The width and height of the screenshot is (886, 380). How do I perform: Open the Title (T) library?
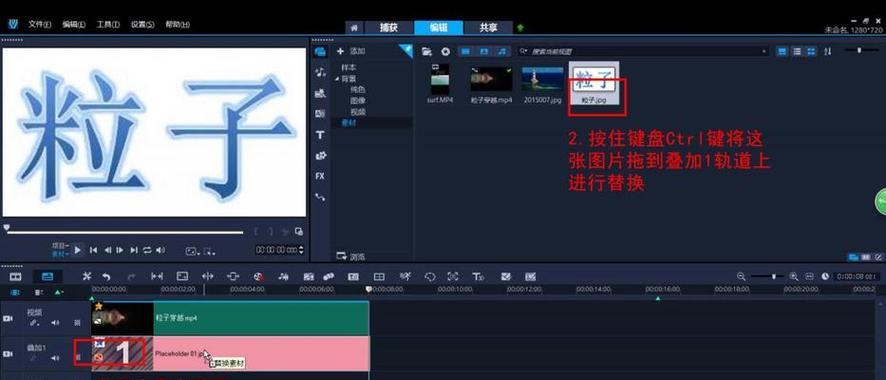tap(320, 135)
